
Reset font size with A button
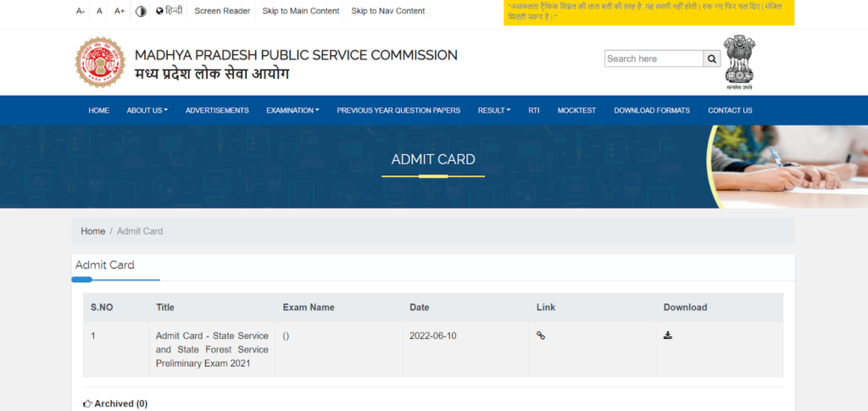click(x=99, y=11)
